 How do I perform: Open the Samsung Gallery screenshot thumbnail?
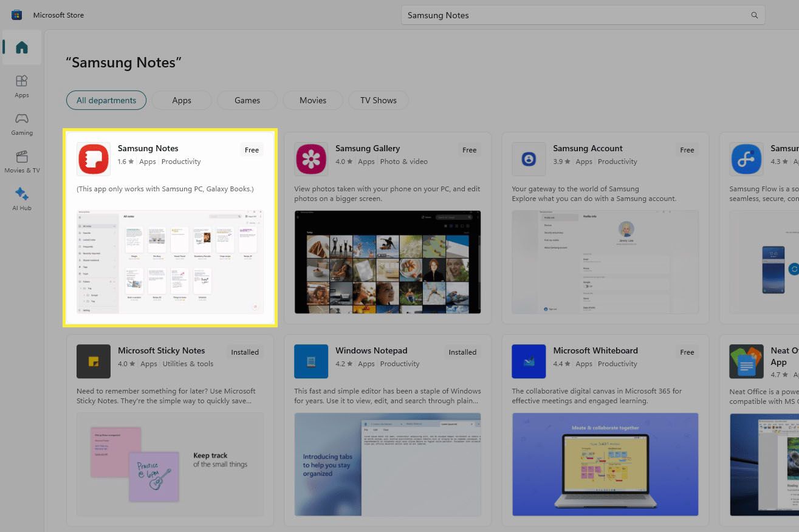point(388,262)
